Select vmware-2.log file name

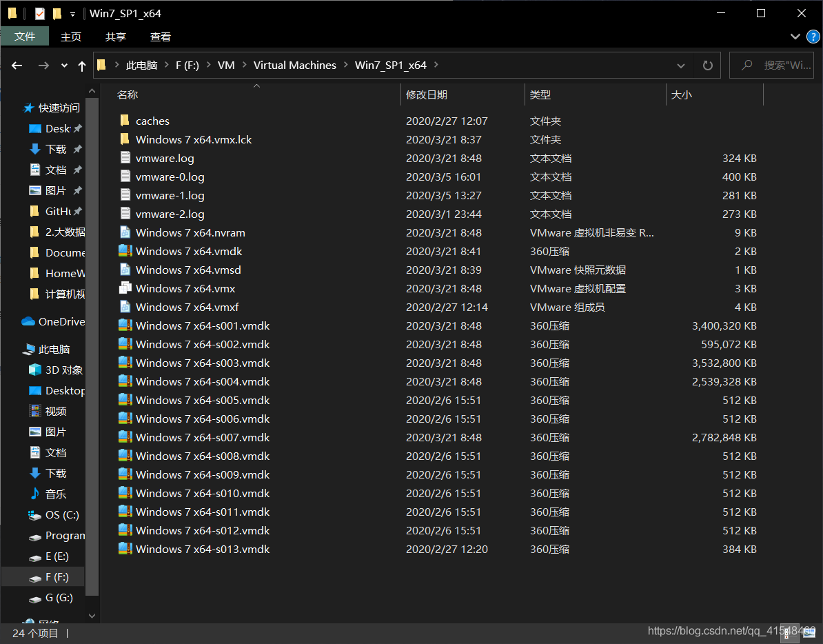pos(170,214)
